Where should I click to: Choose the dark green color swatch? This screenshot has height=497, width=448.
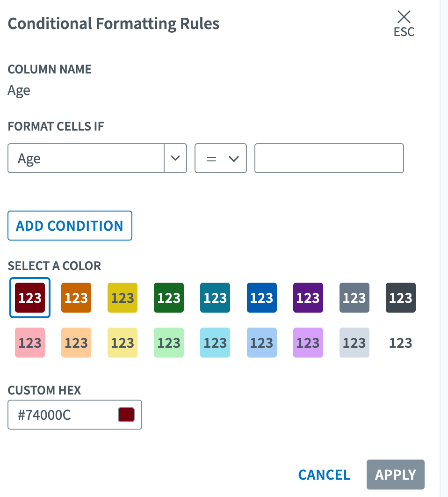point(169,298)
